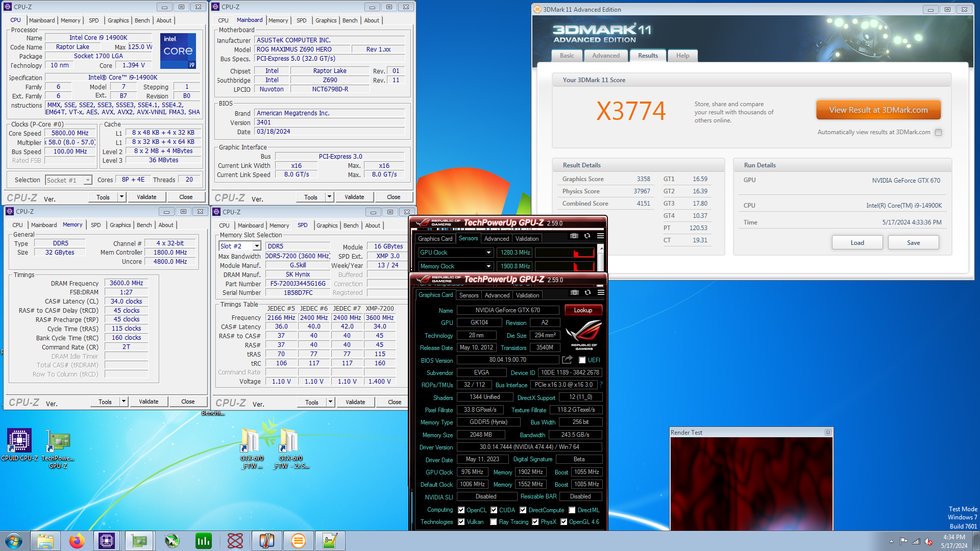Click the Load button in 3DMark 11
The width and height of the screenshot is (980, 551).
click(x=857, y=243)
